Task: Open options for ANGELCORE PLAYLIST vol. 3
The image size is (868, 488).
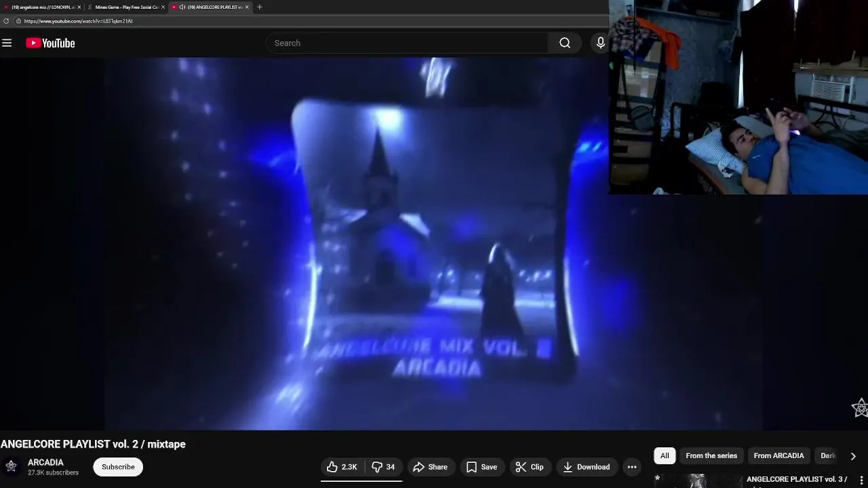Action: [x=862, y=481]
